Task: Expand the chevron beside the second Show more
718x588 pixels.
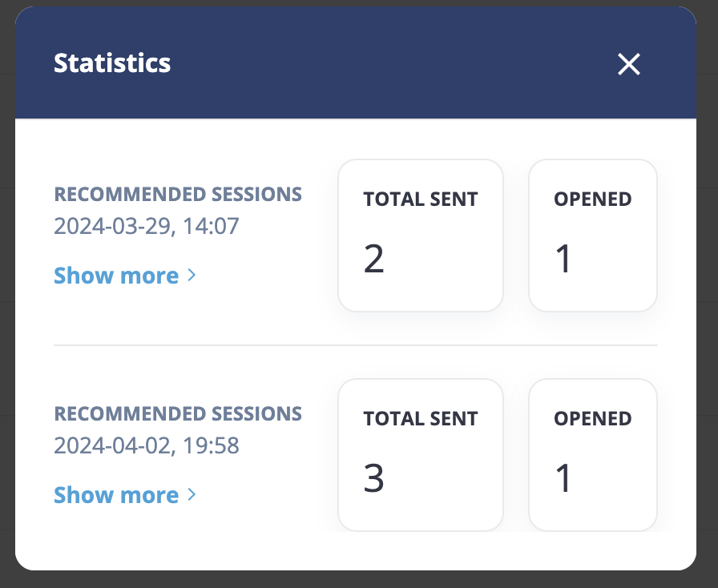Action: 192,495
